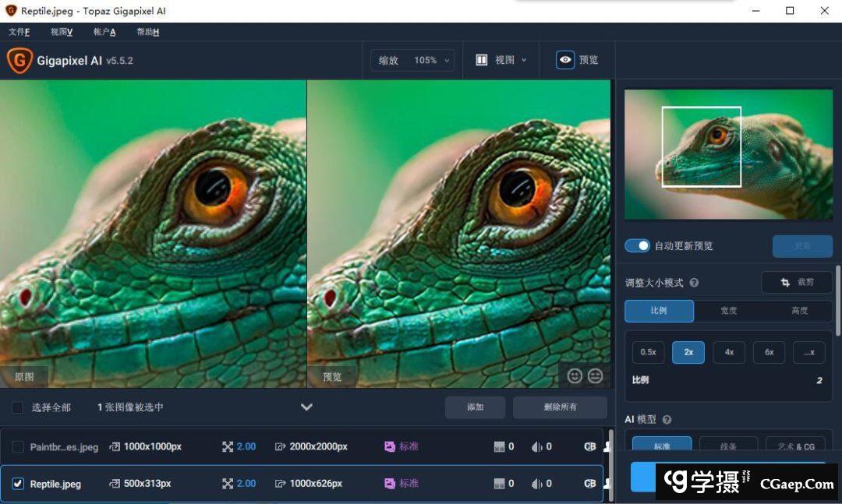Click scale icon in Reptile.jpeg row

[x=228, y=484]
